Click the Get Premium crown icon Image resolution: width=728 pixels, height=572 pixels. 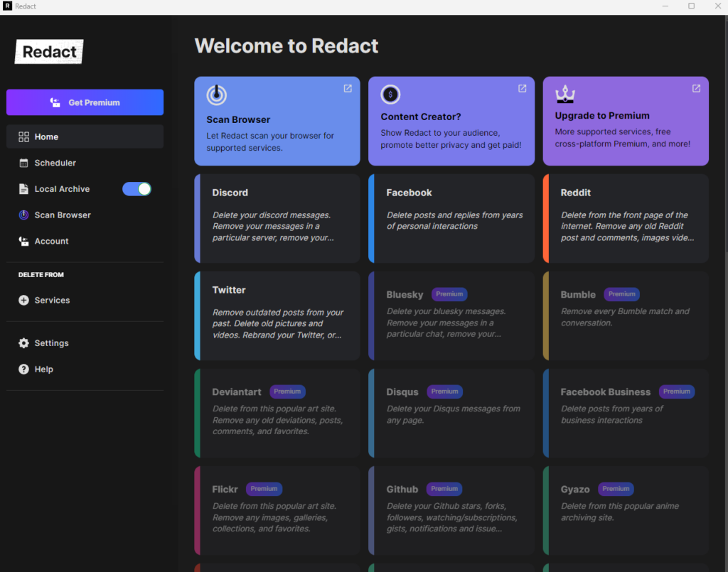tap(55, 102)
